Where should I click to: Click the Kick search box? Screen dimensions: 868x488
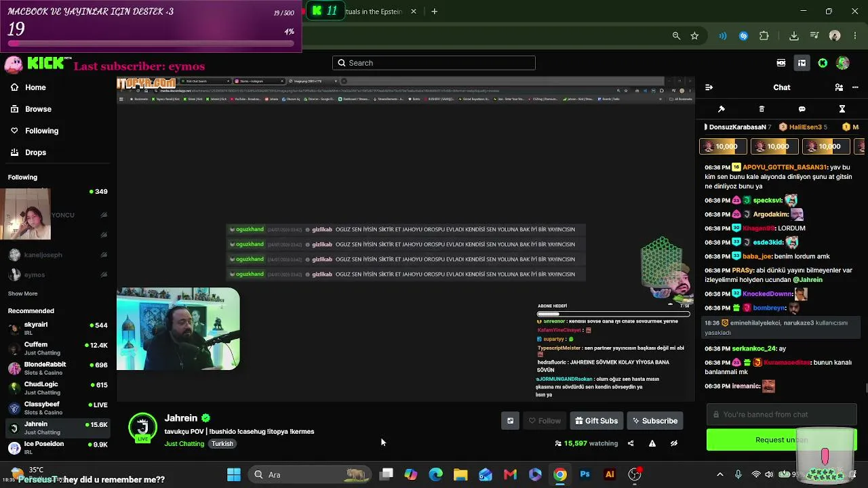pyautogui.click(x=434, y=63)
